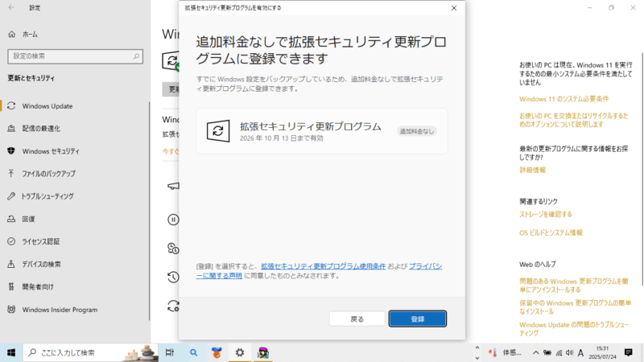Click the 開発者向け tools icon

pos(11,286)
